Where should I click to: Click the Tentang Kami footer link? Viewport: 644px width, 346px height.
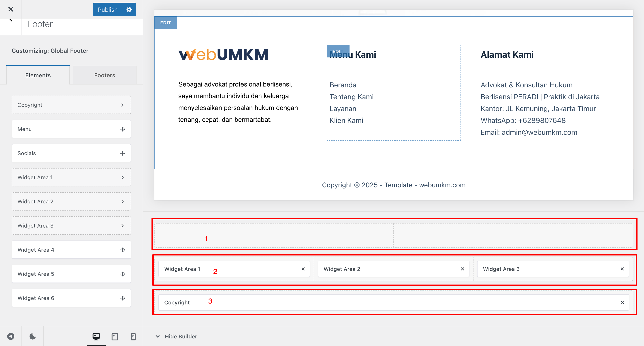[351, 97]
